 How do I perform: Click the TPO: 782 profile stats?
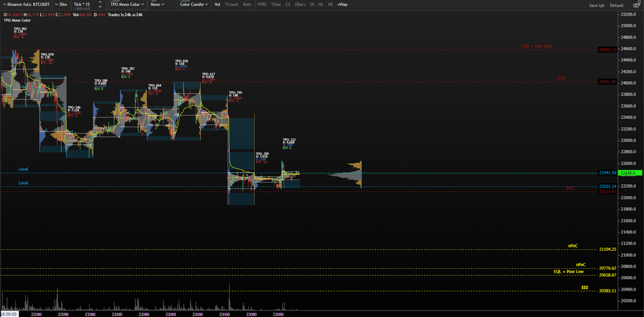pos(128,73)
